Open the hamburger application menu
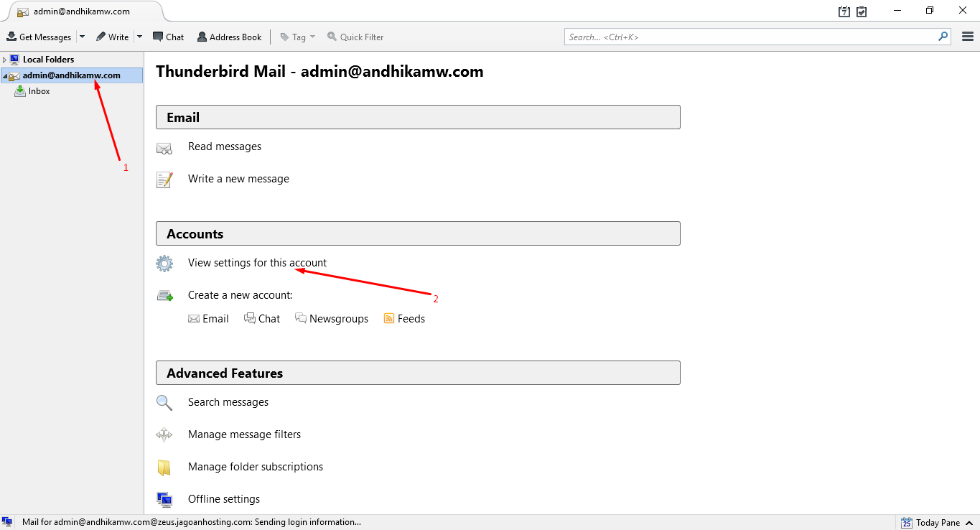The image size is (980, 530). [x=967, y=37]
